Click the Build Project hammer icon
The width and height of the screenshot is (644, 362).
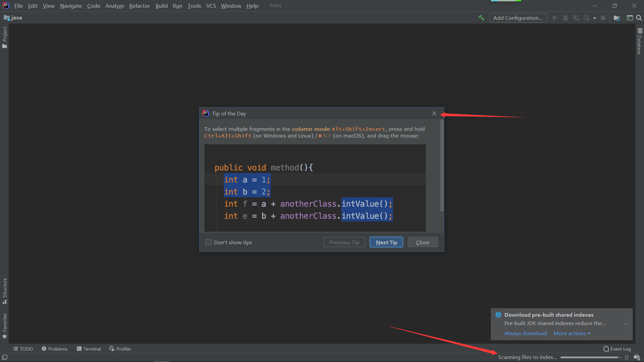pos(481,18)
